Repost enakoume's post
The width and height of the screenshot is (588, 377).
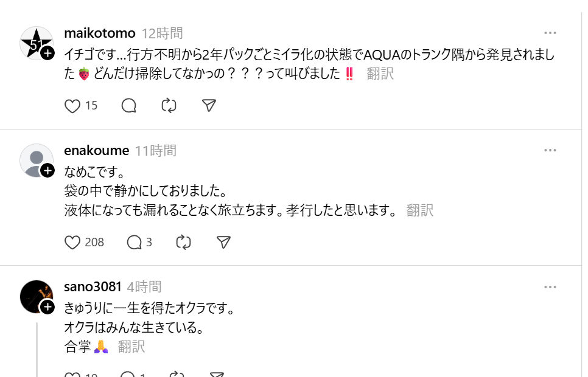point(183,242)
